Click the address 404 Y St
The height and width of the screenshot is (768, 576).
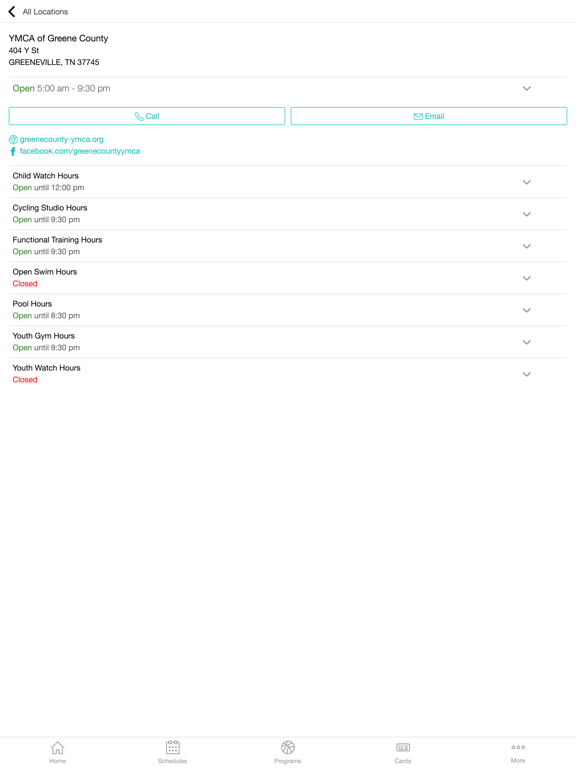[x=24, y=50]
